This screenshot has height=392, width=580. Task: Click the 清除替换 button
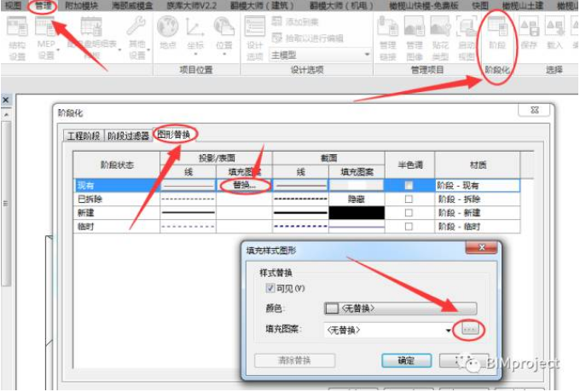(x=294, y=360)
